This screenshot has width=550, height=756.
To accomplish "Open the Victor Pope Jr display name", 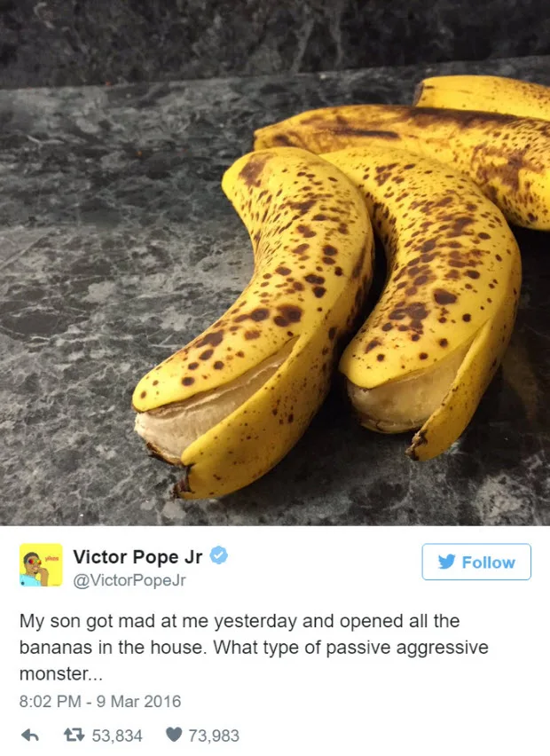I will tap(137, 557).
